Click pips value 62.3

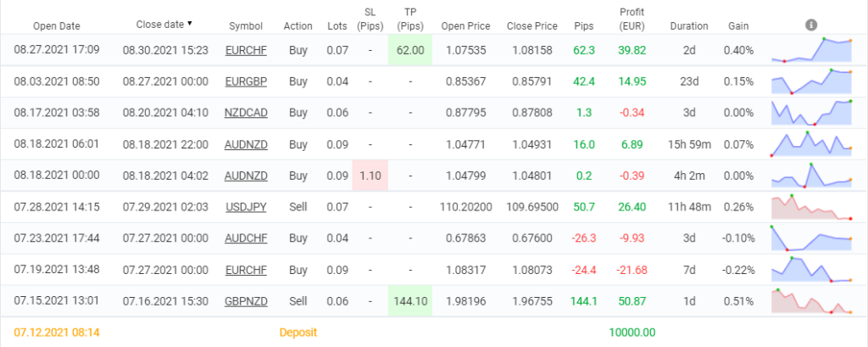(x=584, y=50)
